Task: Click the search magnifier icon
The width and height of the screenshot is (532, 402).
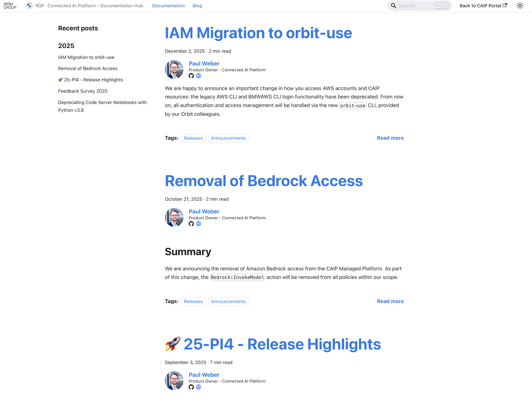Action: tap(393, 6)
